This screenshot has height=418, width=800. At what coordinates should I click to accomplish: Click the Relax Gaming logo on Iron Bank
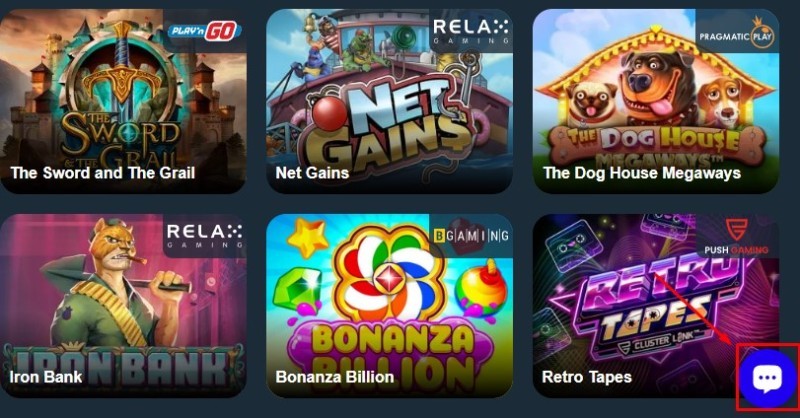coord(204,235)
